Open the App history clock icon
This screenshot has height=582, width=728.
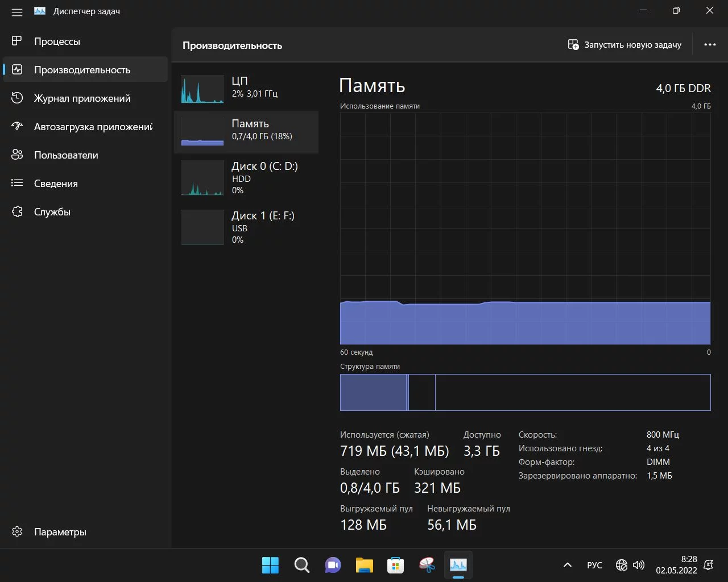[x=17, y=98]
